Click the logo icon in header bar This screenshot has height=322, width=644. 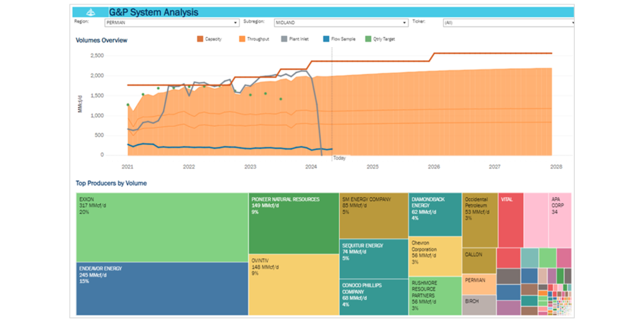point(91,13)
